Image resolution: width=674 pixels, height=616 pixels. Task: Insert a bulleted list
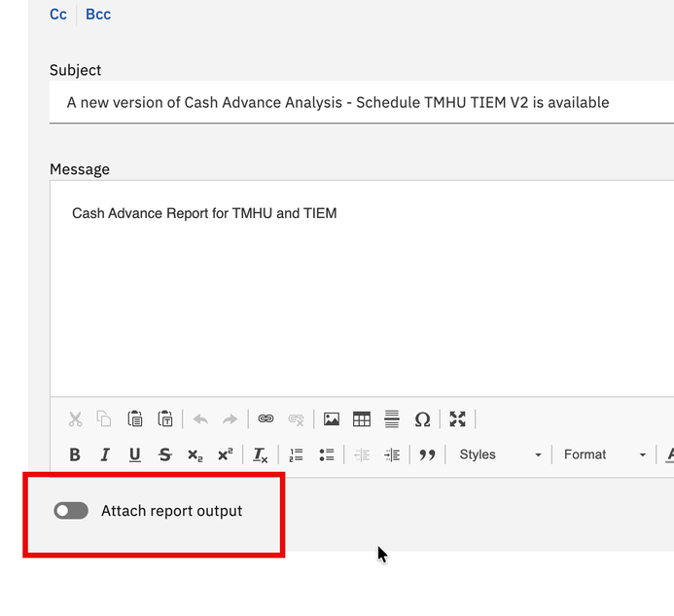click(x=327, y=454)
